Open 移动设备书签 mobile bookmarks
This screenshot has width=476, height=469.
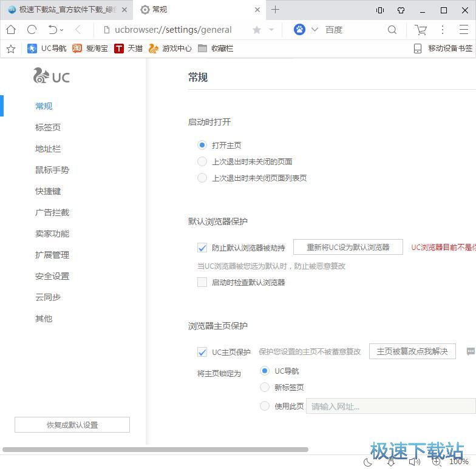443,49
